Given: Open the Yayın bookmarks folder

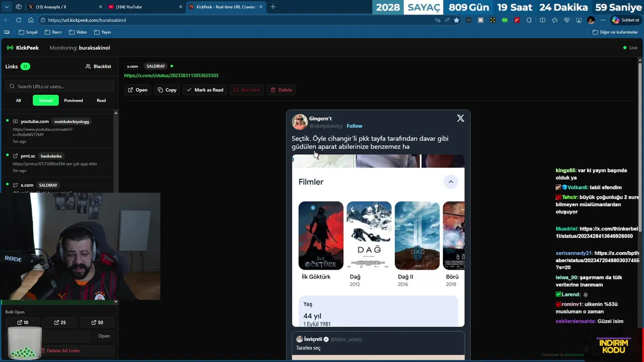Looking at the screenshot, I should click(103, 32).
